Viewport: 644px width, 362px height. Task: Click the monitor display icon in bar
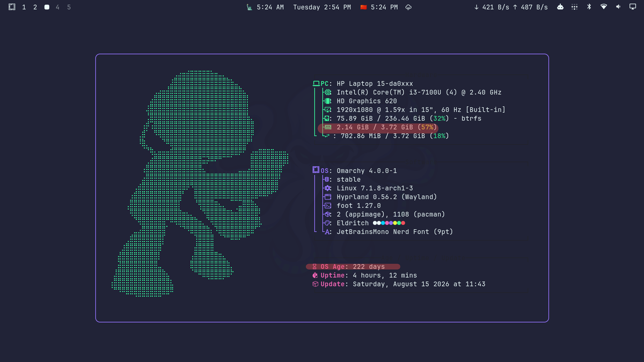coord(633,7)
